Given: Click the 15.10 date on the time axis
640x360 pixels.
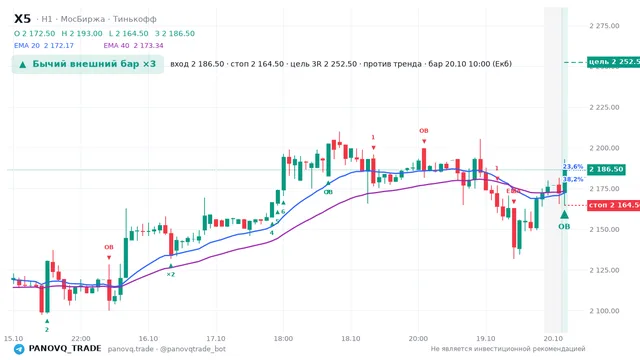Looking at the screenshot, I should (x=13, y=339).
